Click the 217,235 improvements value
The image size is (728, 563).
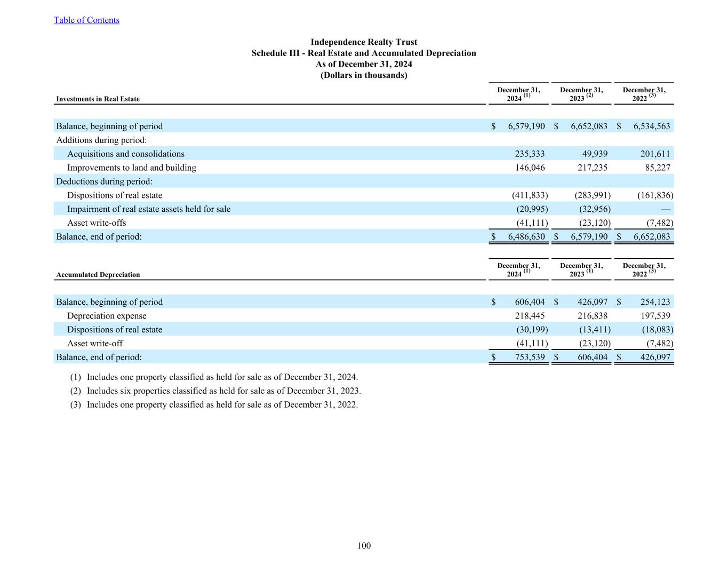593,168
